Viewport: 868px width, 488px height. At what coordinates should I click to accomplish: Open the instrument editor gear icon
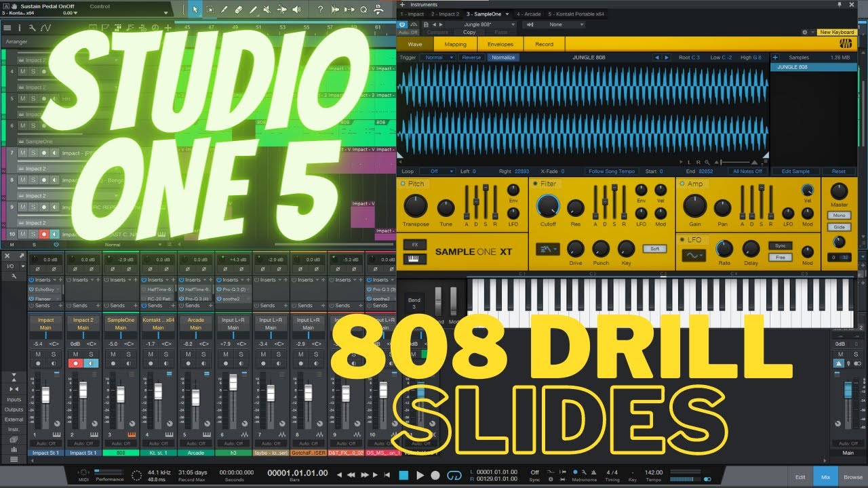point(804,32)
